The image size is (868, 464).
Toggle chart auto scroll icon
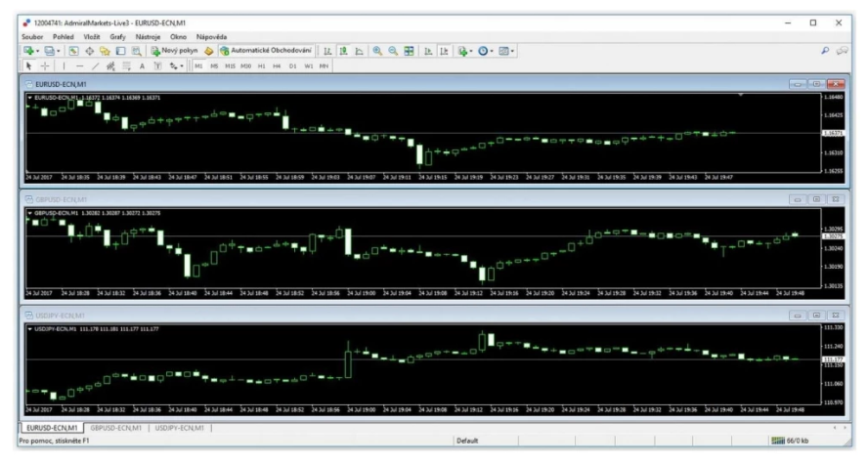(428, 51)
